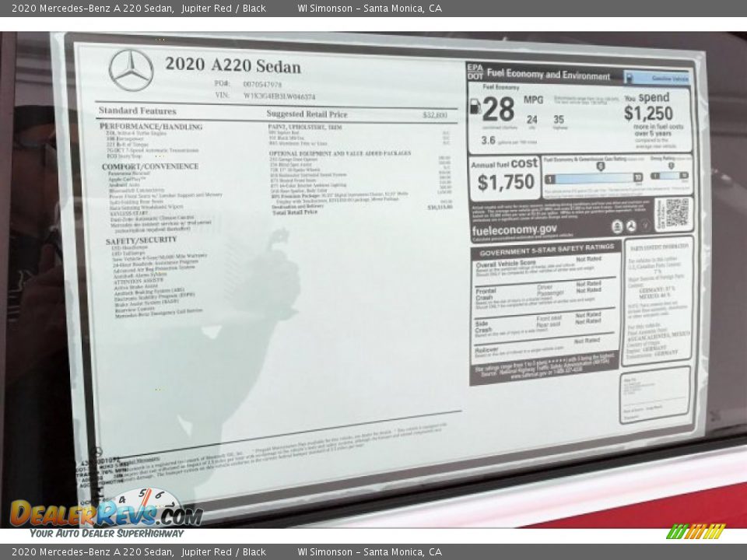747x560 pixels.
Task: Click the gas pump icon in the Gasoline Vehicle banner
Action: tap(630, 77)
